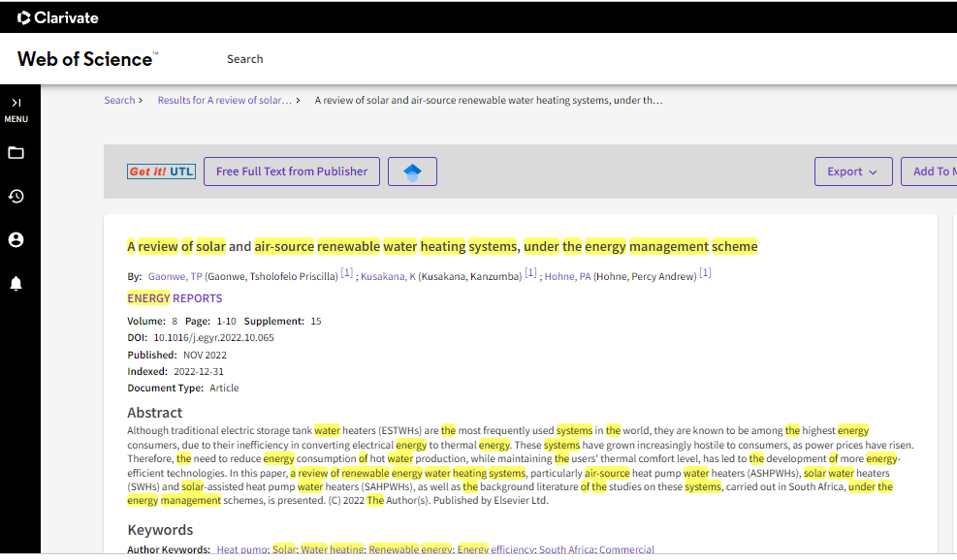Open user profile icon in sidebar
The image size is (957, 560).
click(16, 240)
